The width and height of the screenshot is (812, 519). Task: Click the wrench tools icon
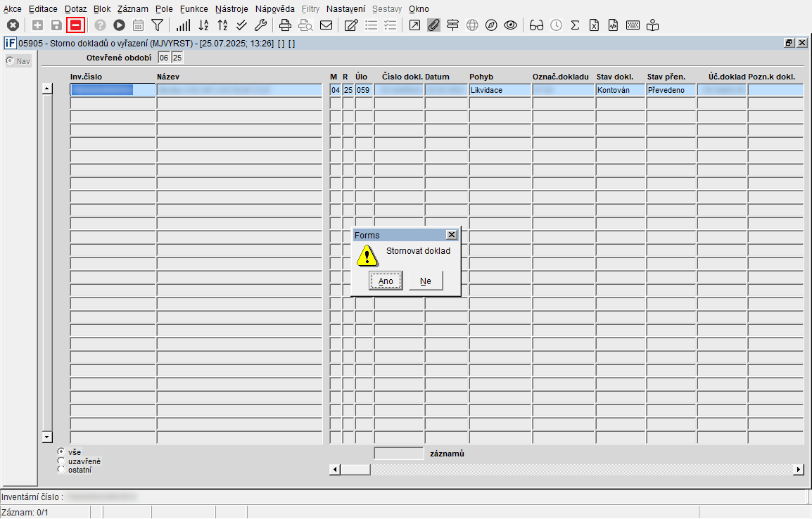click(260, 25)
